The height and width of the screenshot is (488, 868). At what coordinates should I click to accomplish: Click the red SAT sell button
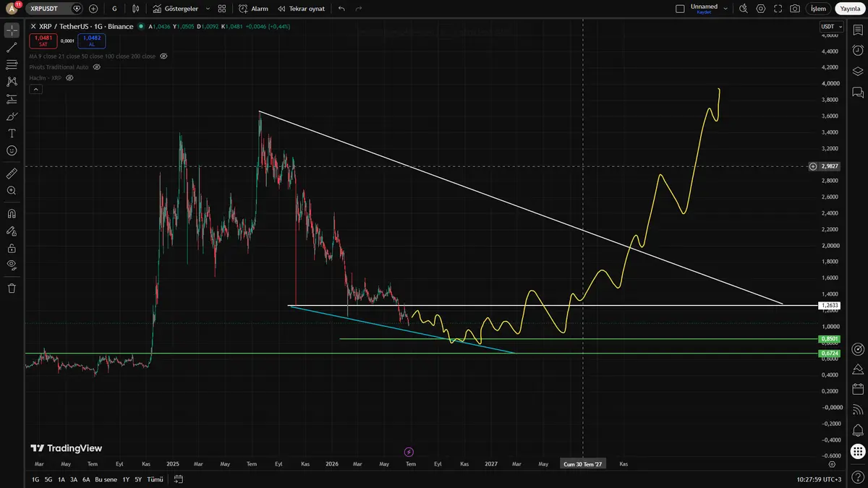tap(43, 40)
